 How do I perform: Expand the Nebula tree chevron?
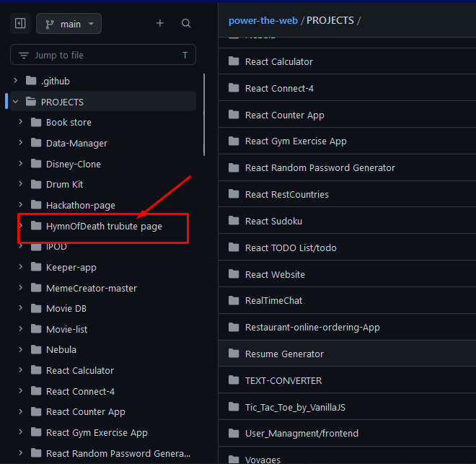(x=21, y=349)
